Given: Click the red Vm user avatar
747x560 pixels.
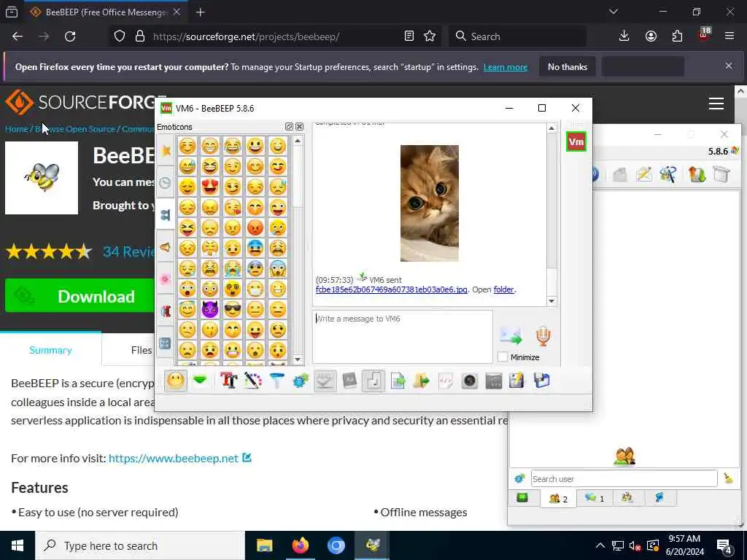Looking at the screenshot, I should click(576, 141).
